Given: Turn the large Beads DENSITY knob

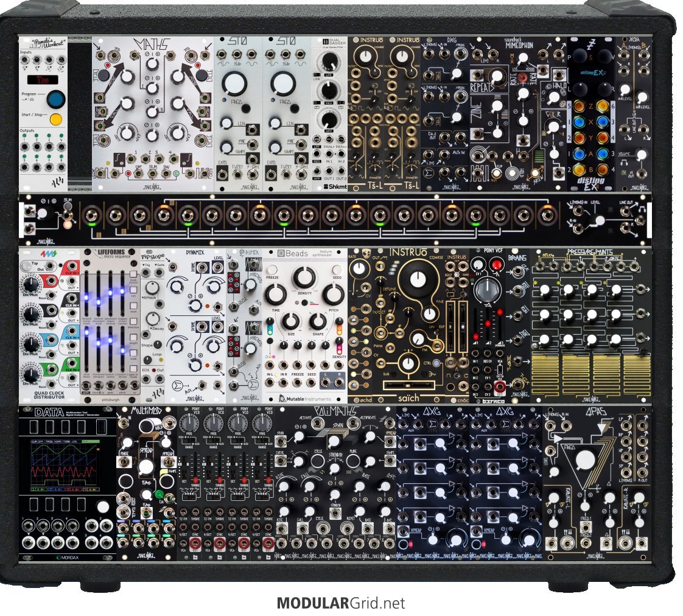Looking at the screenshot, I should (304, 277).
